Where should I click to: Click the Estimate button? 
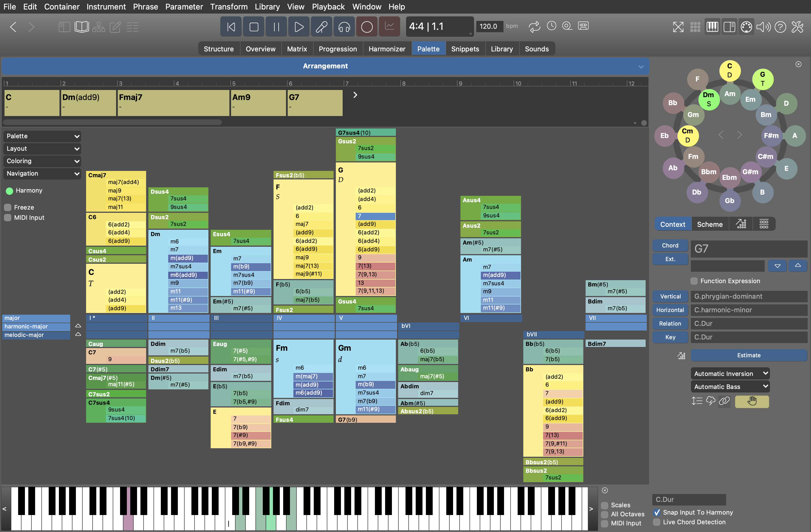pos(748,355)
